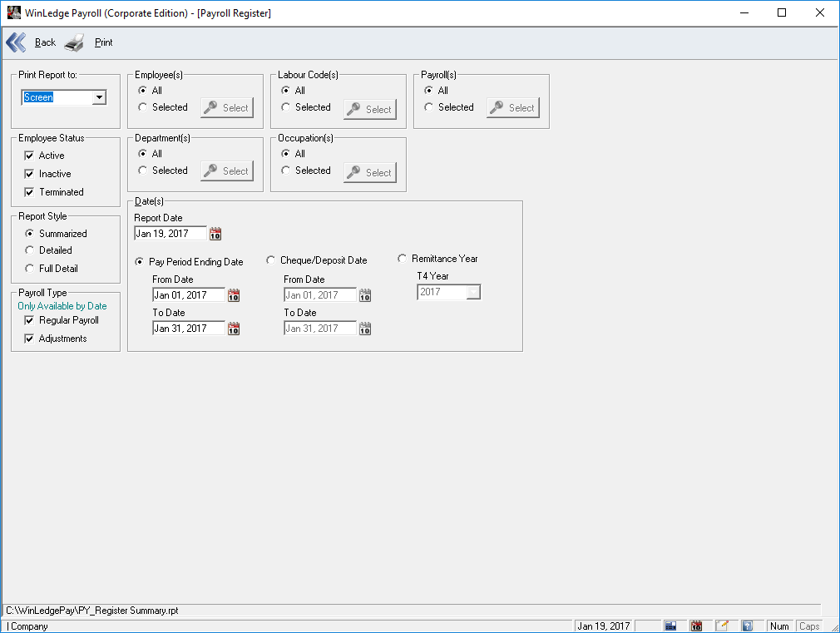Click the calculator icon in status bar
The image size is (840, 633).
point(670,626)
